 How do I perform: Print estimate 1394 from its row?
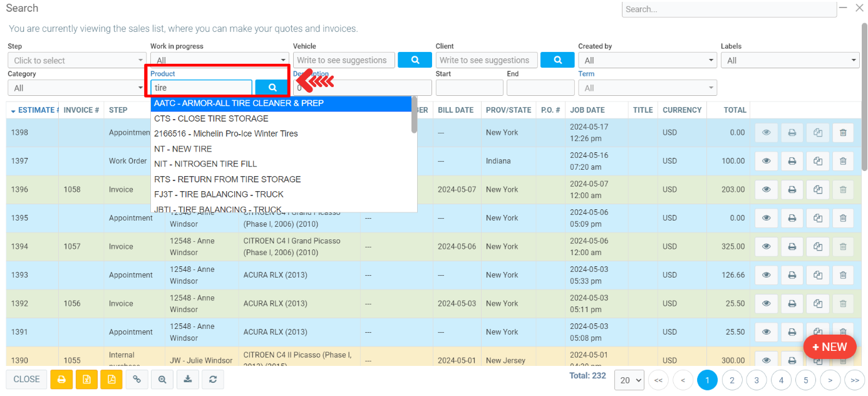pos(792,247)
